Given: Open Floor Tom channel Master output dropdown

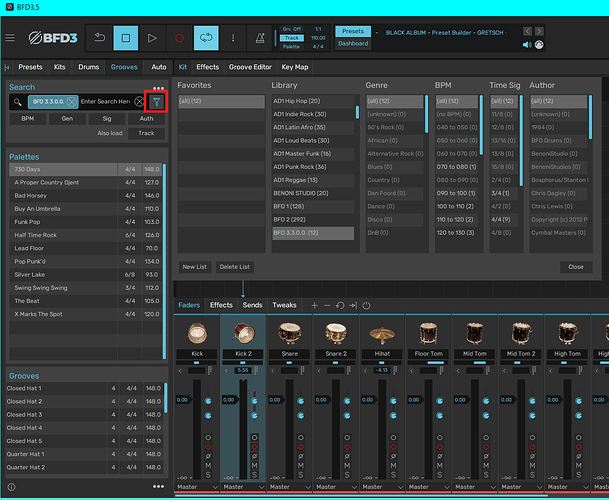Looking at the screenshot, I should [428, 487].
